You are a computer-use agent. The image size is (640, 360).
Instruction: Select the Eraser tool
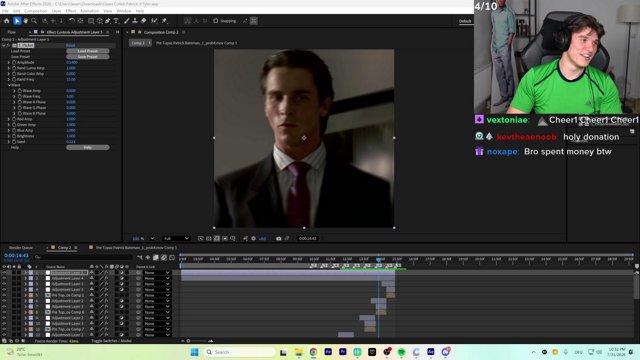(x=144, y=21)
